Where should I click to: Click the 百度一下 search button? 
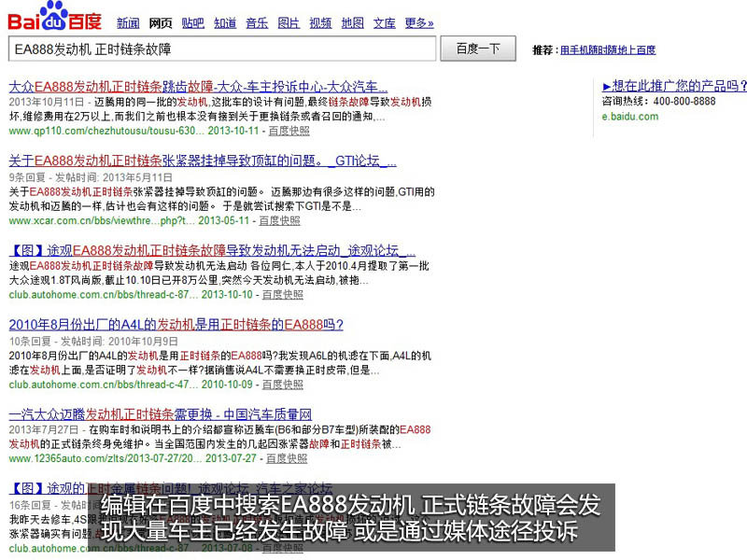coord(478,49)
